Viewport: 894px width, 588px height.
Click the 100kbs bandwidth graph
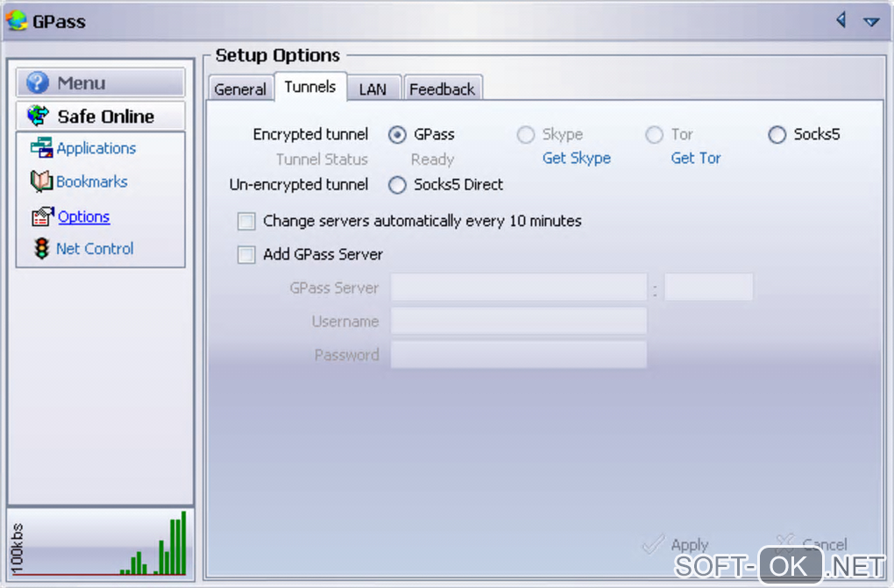(x=101, y=542)
